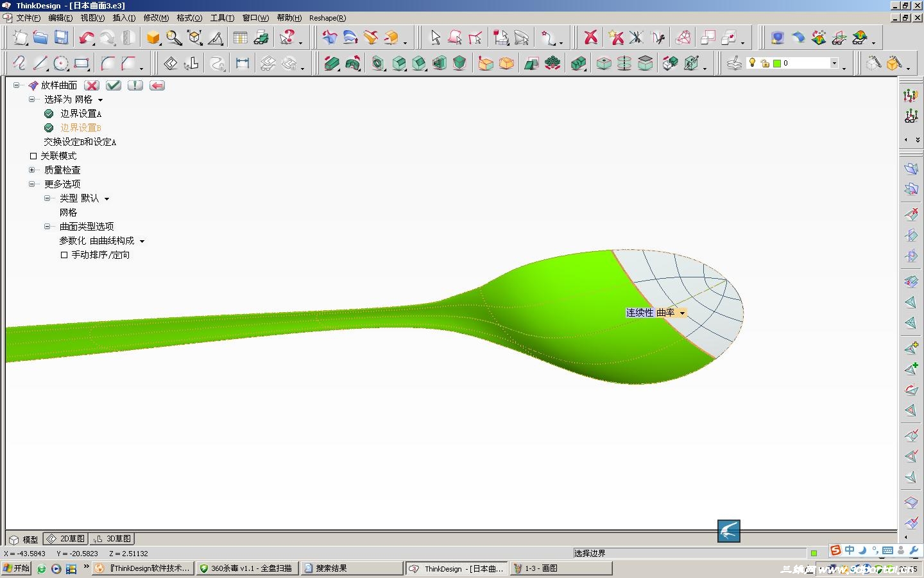
Task: Save the model with the floppy disk icon
Action: click(61, 38)
